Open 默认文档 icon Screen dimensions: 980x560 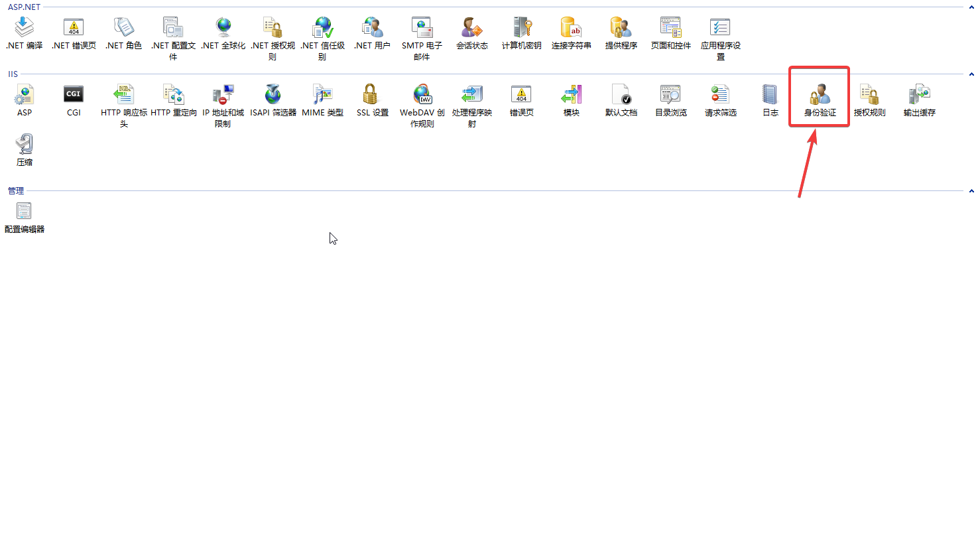(x=621, y=94)
